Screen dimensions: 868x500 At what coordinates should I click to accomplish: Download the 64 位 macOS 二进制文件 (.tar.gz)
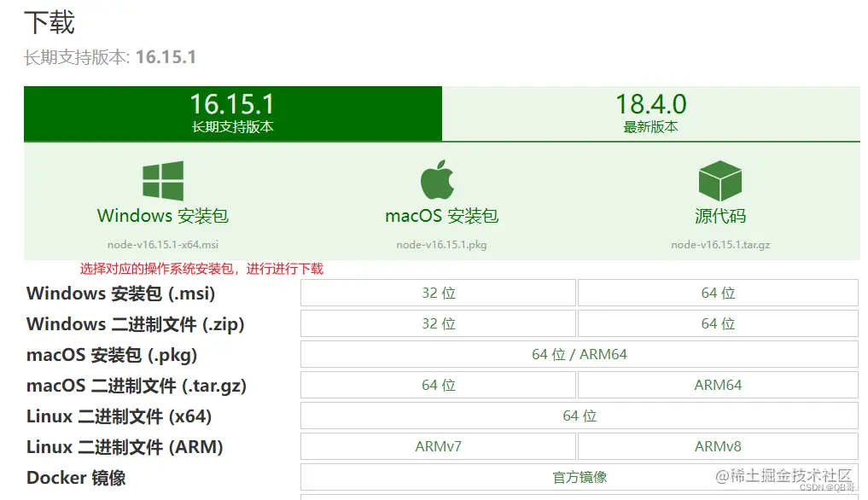tap(439, 385)
